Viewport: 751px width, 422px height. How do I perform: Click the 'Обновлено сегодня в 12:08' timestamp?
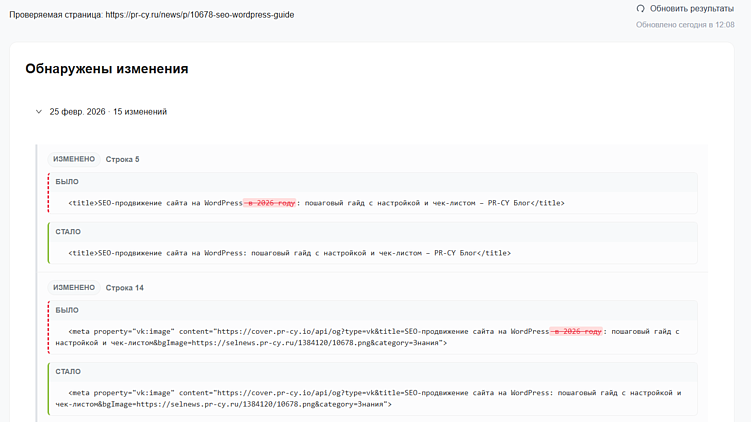pos(685,25)
